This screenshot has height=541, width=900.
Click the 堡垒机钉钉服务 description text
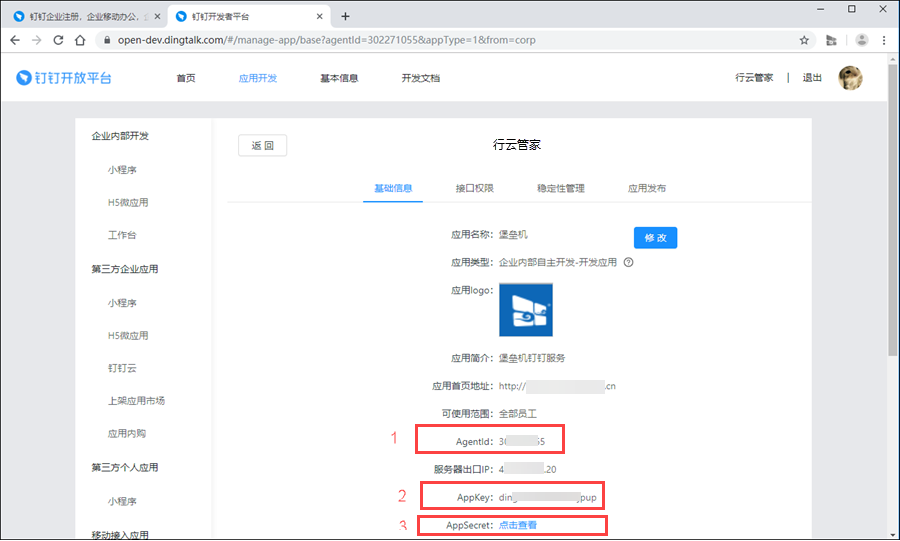click(532, 358)
